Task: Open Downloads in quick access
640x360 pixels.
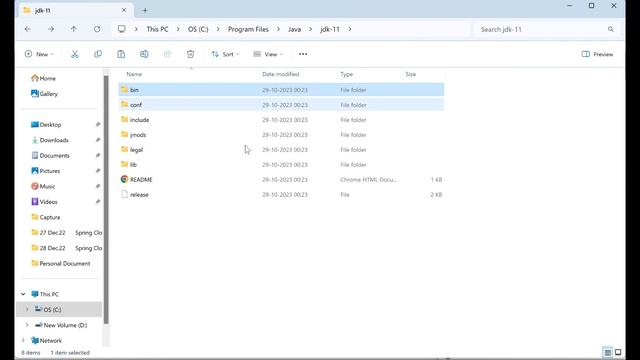Action: (x=50, y=140)
